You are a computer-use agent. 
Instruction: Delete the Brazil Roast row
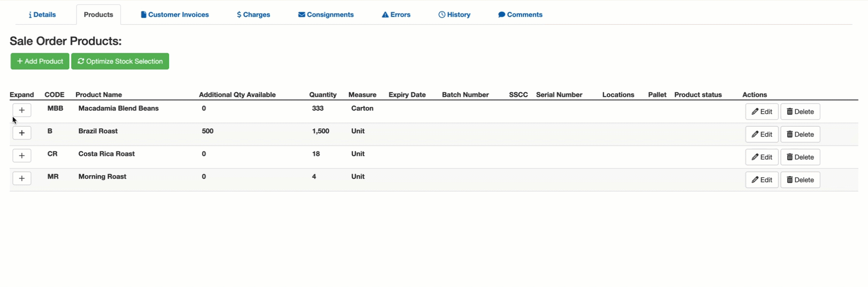coord(800,135)
